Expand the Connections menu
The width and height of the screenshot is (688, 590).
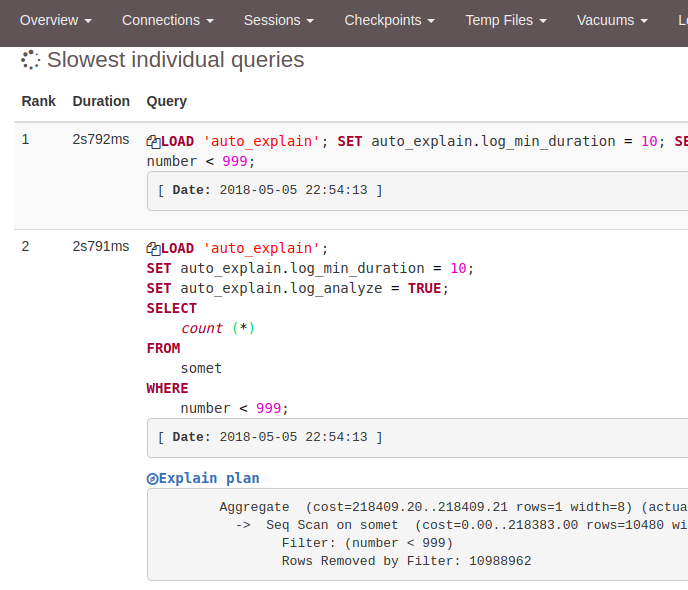coord(168,20)
